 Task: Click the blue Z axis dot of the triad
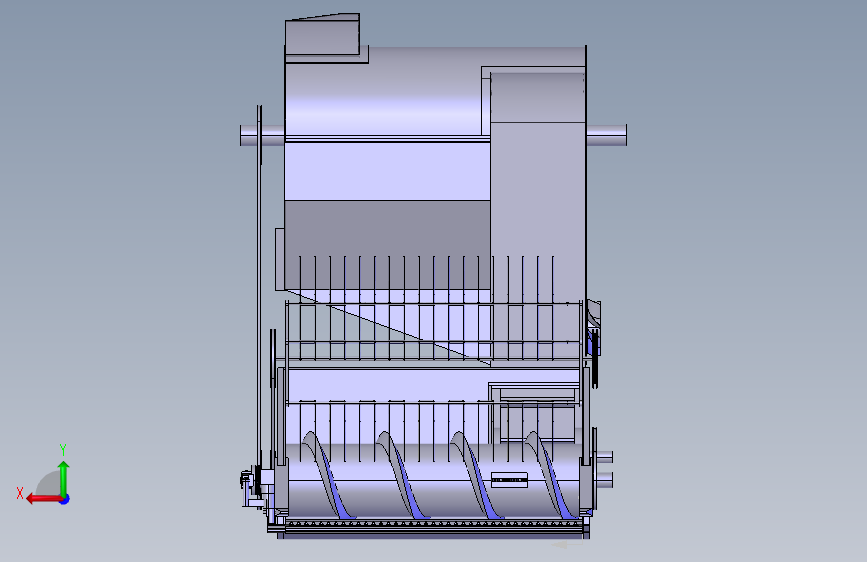65,499
